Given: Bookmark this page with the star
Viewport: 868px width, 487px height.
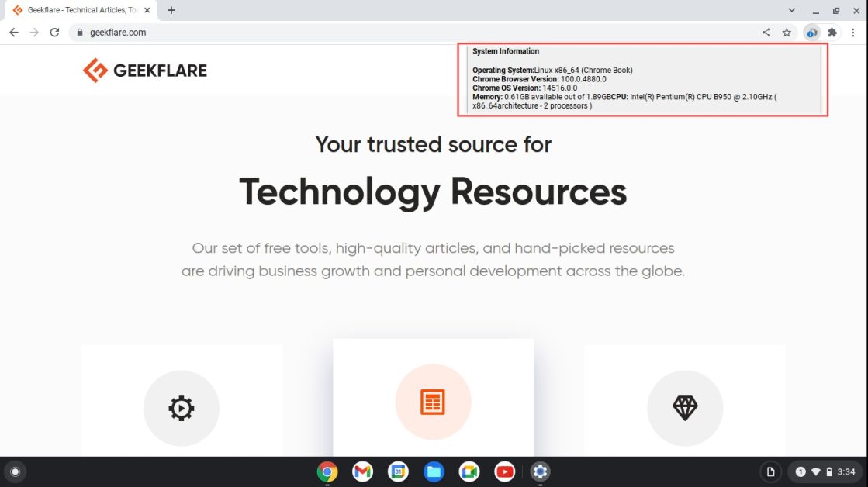Looking at the screenshot, I should pyautogui.click(x=787, y=32).
